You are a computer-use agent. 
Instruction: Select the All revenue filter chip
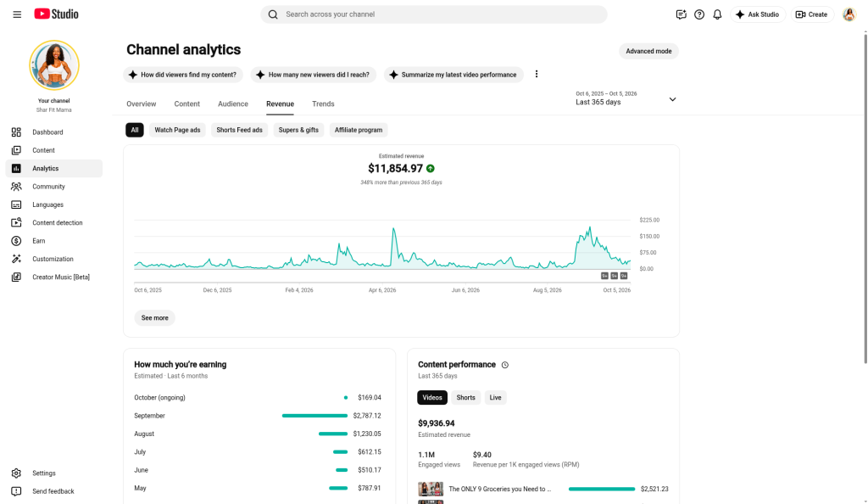[135, 130]
